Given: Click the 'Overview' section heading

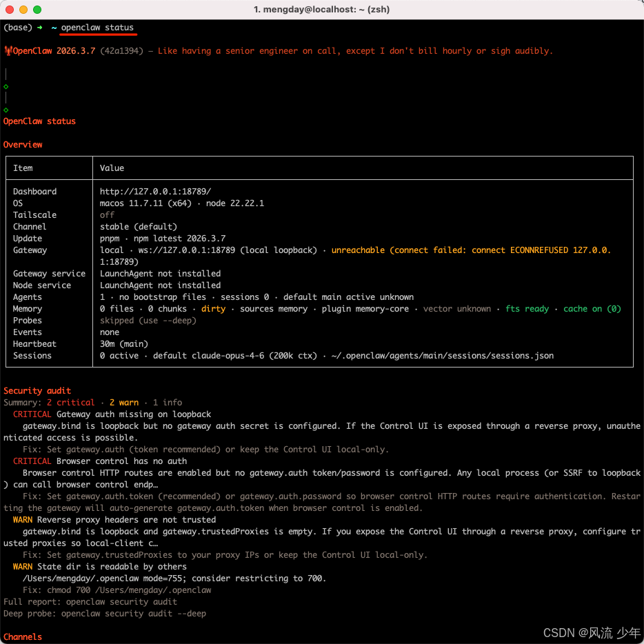Looking at the screenshot, I should click(x=23, y=145).
